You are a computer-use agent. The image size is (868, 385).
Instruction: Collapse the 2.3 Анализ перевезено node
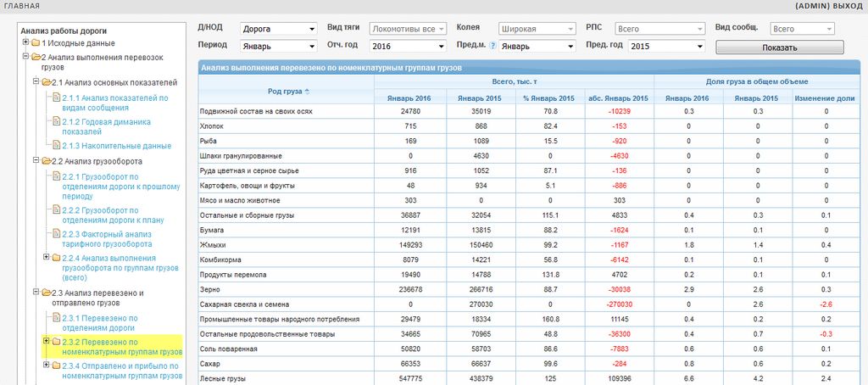pyautogui.click(x=36, y=292)
